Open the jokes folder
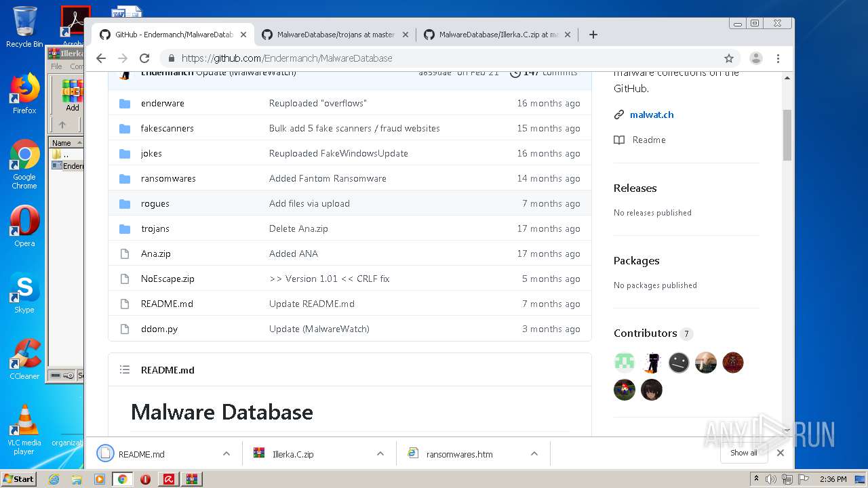Screen dimensions: 868x488 click(x=151, y=153)
